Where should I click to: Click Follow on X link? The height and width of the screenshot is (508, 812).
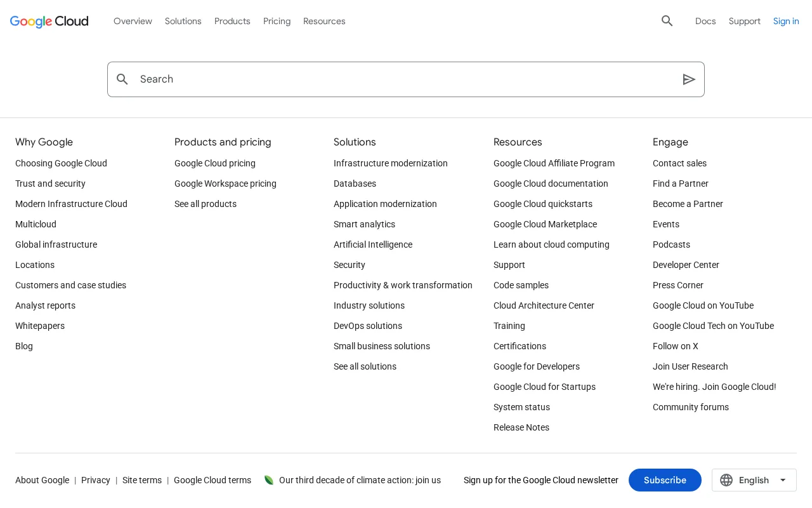tap(676, 346)
